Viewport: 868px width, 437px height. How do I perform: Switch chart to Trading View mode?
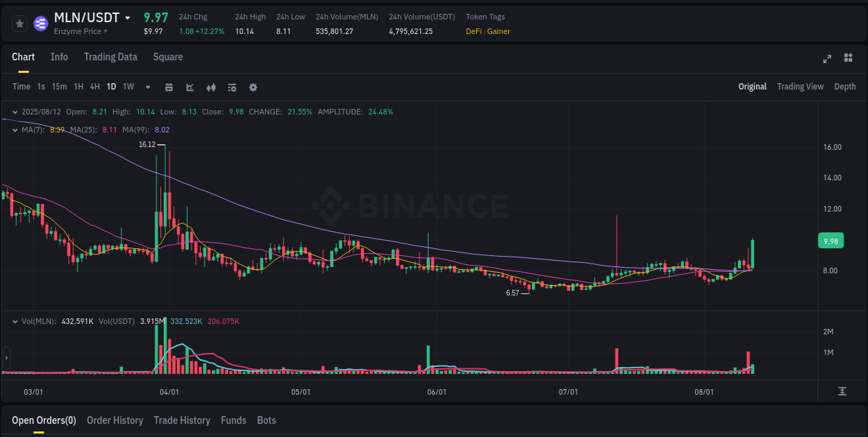pos(800,87)
